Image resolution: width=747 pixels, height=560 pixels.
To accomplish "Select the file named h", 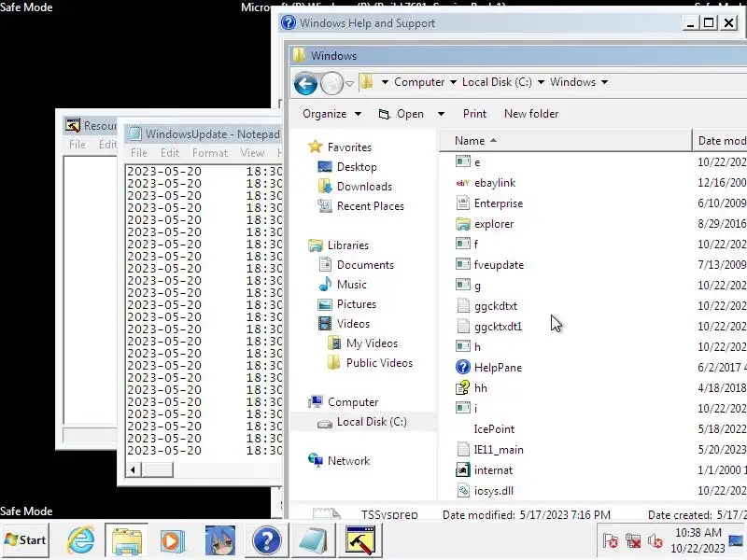I will pyautogui.click(x=477, y=346).
